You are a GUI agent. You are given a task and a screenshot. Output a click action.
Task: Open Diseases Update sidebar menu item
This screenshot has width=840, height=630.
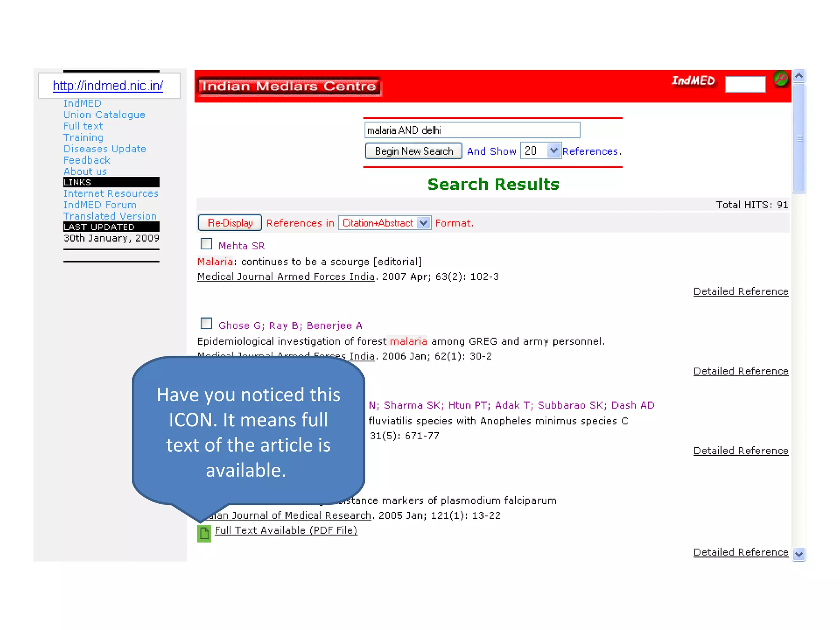point(105,149)
